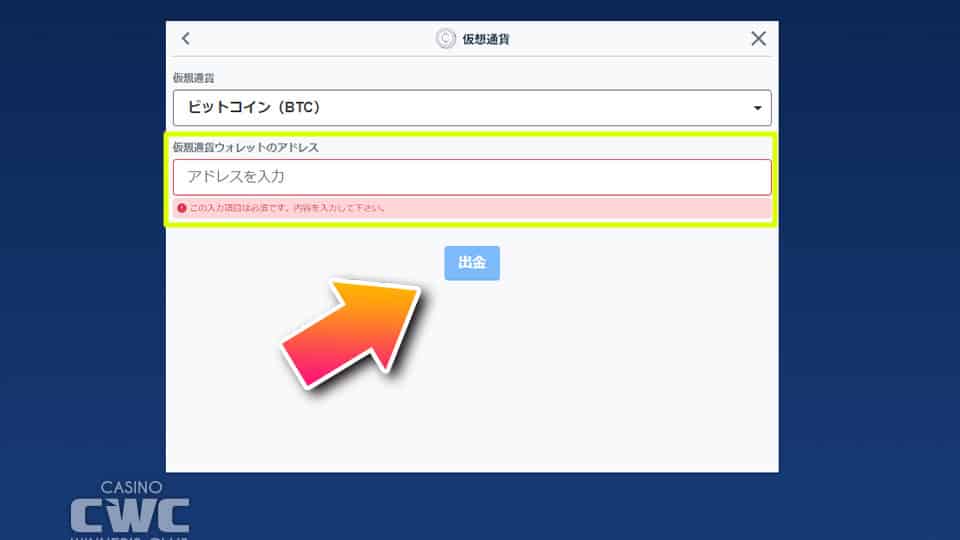Click the 仮想通貨 header title text

click(x=486, y=39)
